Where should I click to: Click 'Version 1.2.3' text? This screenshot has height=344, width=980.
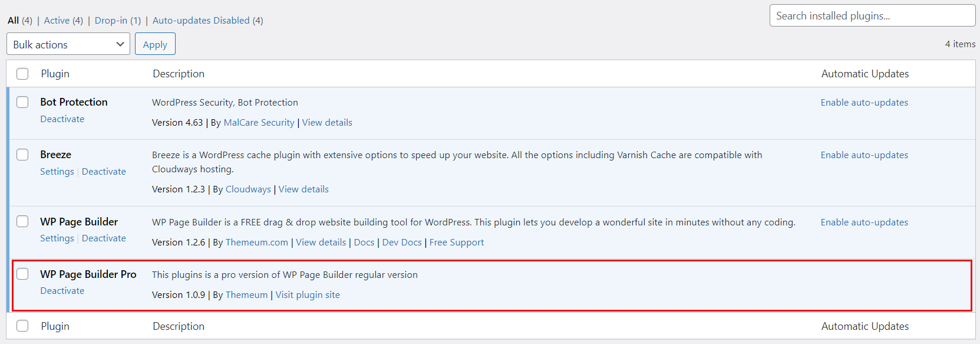[x=179, y=189]
